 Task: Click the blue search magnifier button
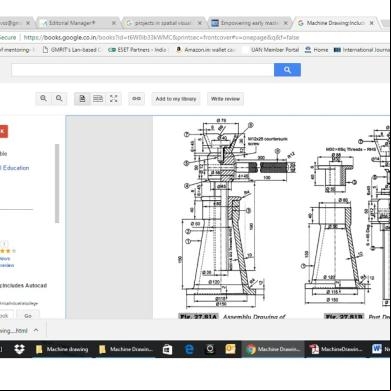[287, 70]
